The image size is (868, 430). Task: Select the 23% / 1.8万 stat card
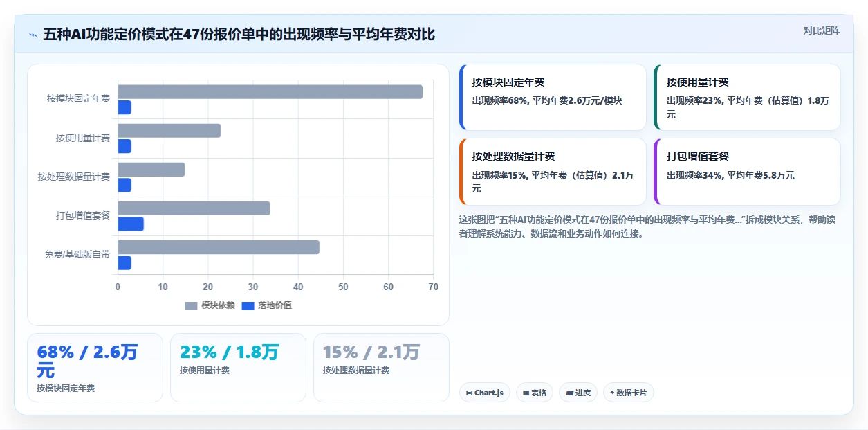click(238, 368)
